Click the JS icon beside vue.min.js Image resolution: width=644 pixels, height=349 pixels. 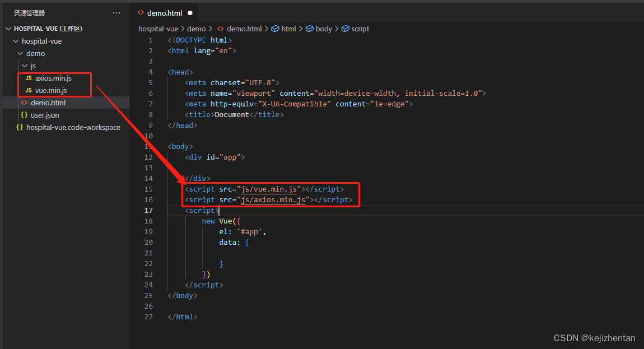tap(29, 90)
